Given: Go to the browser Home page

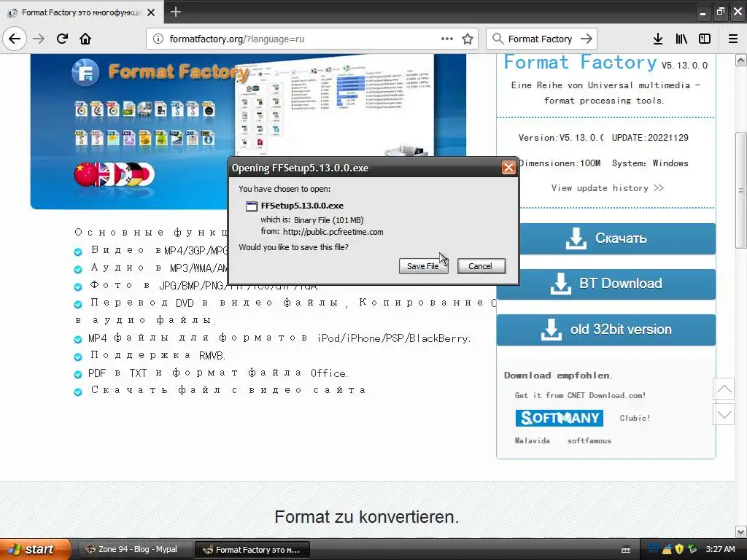Looking at the screenshot, I should point(85,39).
